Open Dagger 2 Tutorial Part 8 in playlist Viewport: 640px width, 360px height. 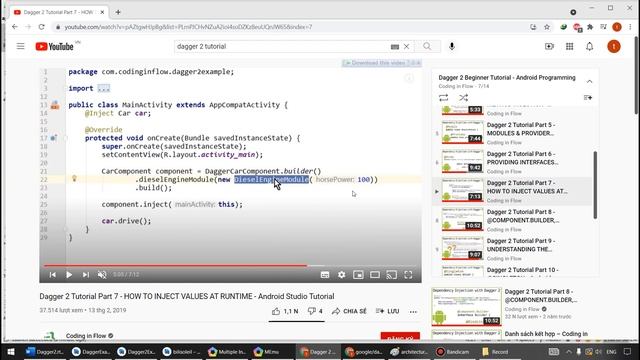pos(512,220)
